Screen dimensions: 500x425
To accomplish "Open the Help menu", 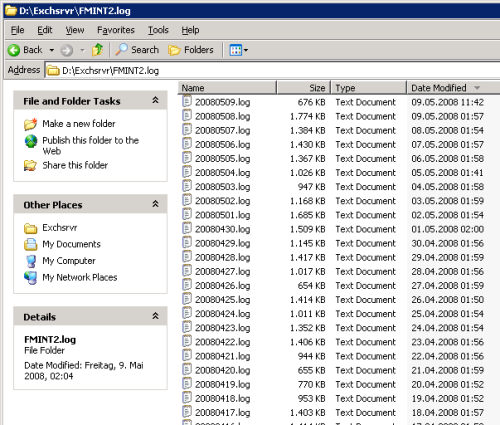I will click(x=190, y=30).
